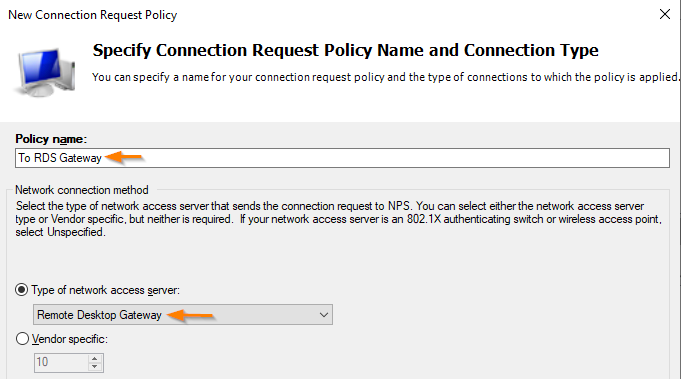Image resolution: width=681 pixels, height=379 pixels.
Task: Click the Specify Connection Request Policy Name heading
Action: click(x=346, y=50)
